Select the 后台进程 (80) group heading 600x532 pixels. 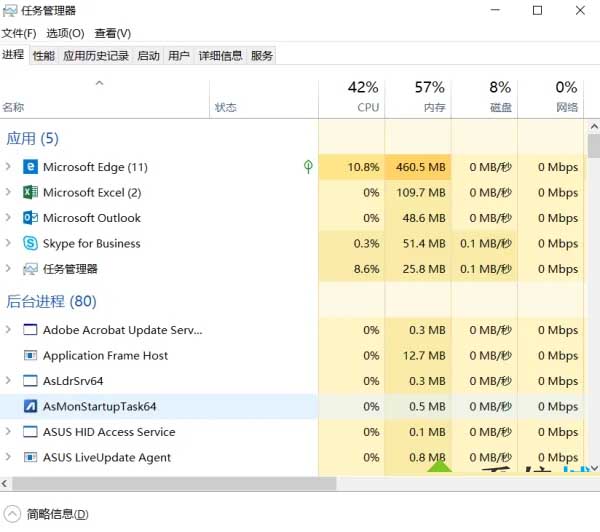pyautogui.click(x=51, y=301)
